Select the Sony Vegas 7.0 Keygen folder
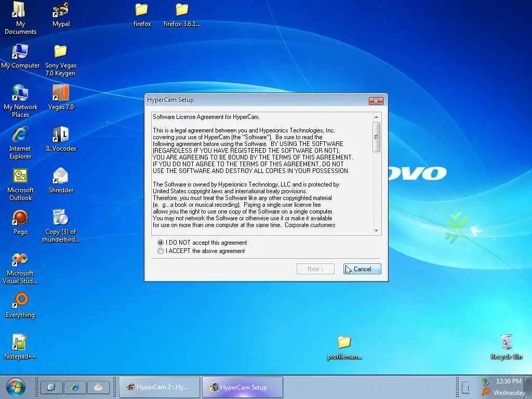 click(x=60, y=60)
